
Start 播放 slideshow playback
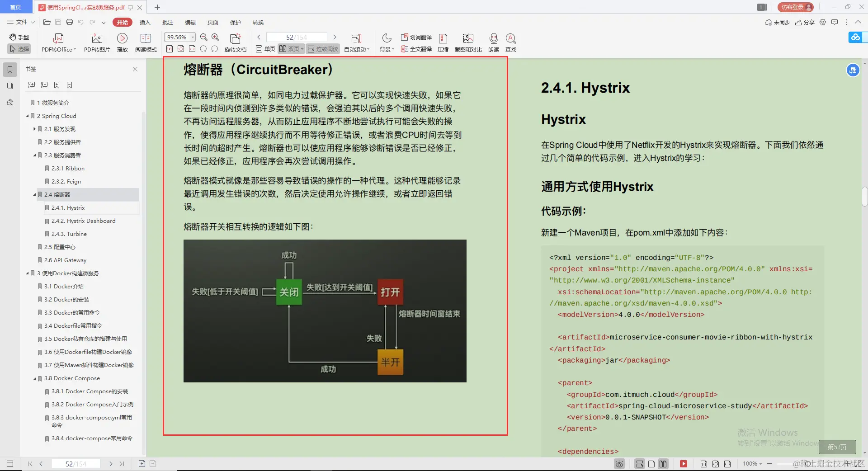pyautogui.click(x=123, y=43)
